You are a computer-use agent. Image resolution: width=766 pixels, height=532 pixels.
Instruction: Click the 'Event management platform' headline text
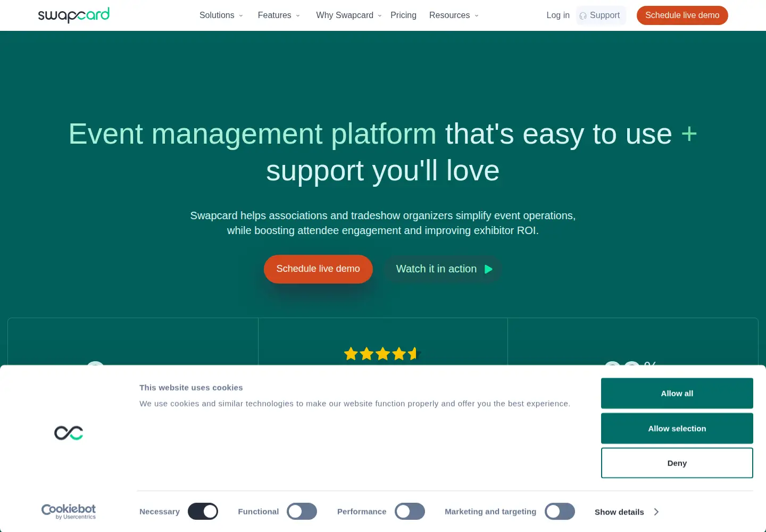click(252, 134)
